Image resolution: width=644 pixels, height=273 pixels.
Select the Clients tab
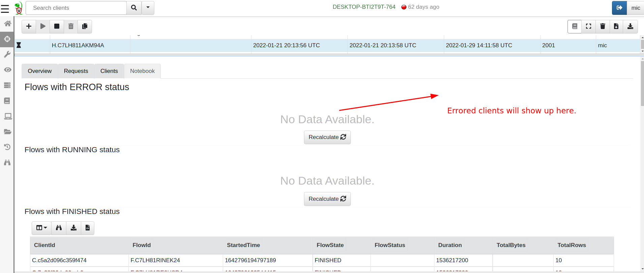(x=109, y=71)
